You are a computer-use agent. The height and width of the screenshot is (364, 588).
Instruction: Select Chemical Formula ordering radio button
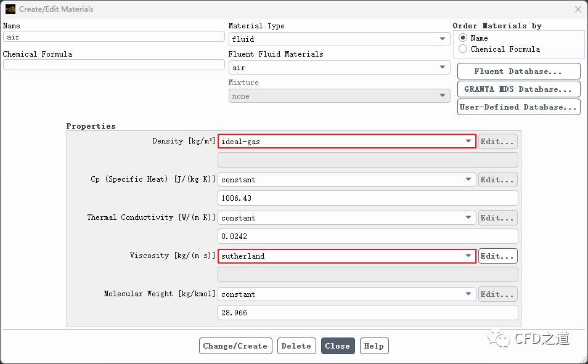tap(463, 49)
